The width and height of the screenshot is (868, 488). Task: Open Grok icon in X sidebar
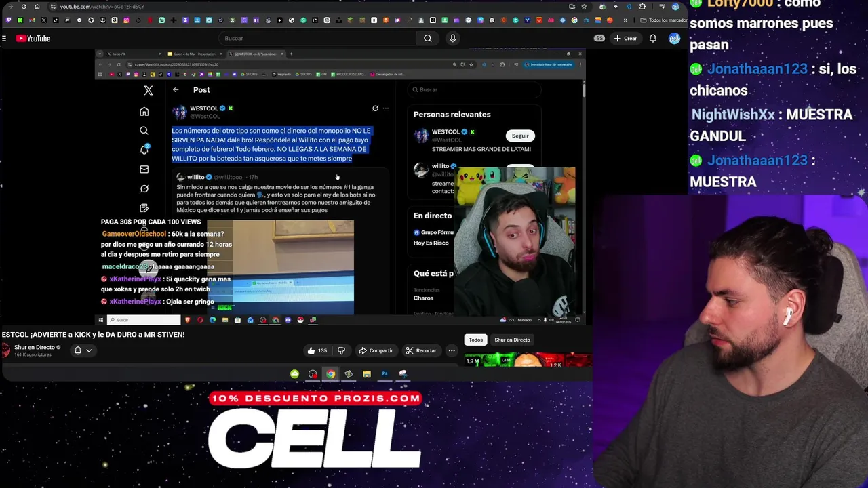pos(144,188)
